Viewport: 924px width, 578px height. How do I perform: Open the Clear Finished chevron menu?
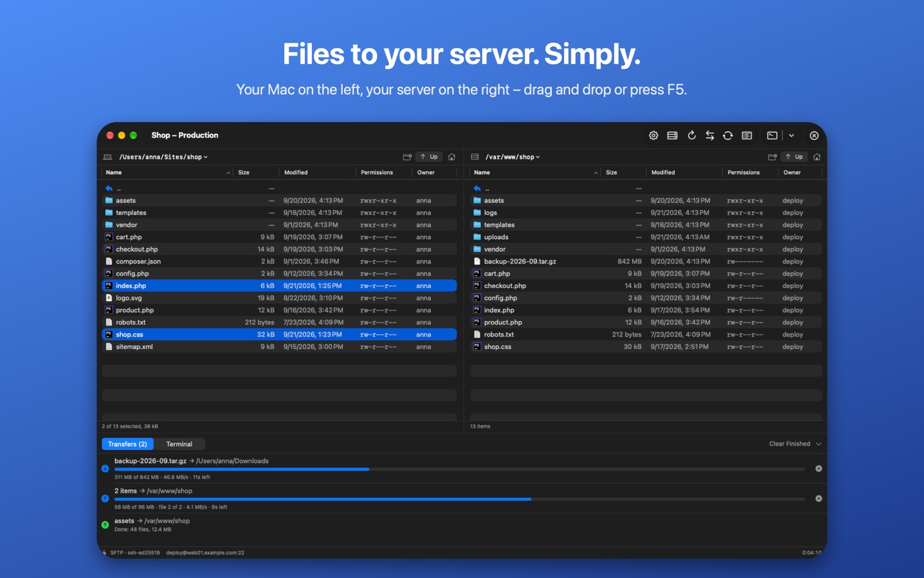pos(818,444)
